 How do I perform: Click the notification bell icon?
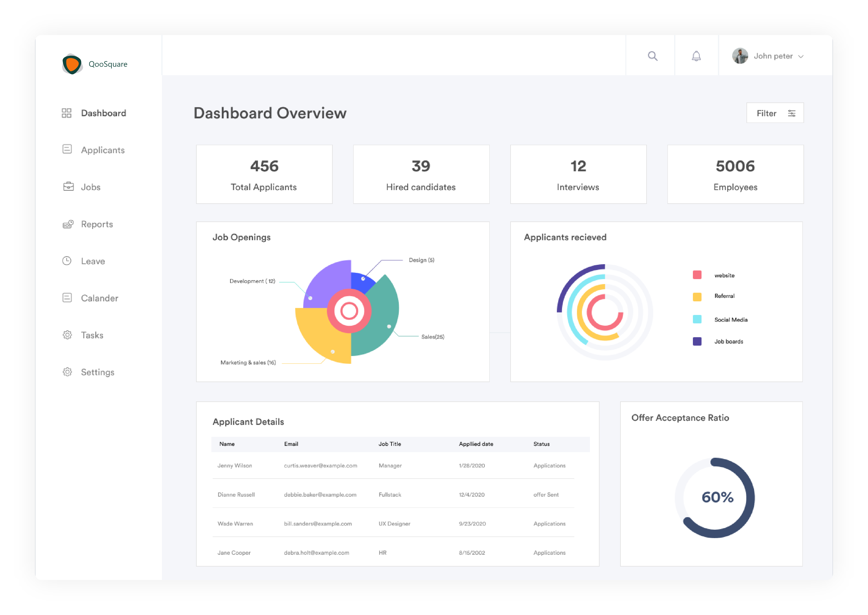[x=696, y=56]
